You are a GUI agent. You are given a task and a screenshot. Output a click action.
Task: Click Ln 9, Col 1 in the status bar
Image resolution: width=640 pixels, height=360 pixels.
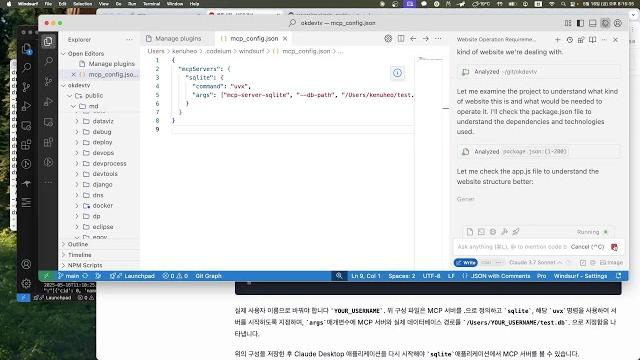click(366, 276)
